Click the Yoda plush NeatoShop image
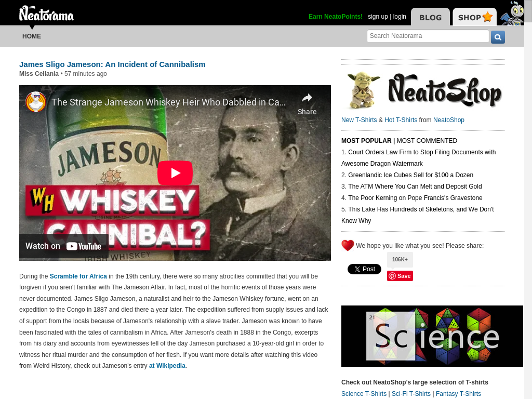Viewport: 532px width, 399px height. point(363,90)
